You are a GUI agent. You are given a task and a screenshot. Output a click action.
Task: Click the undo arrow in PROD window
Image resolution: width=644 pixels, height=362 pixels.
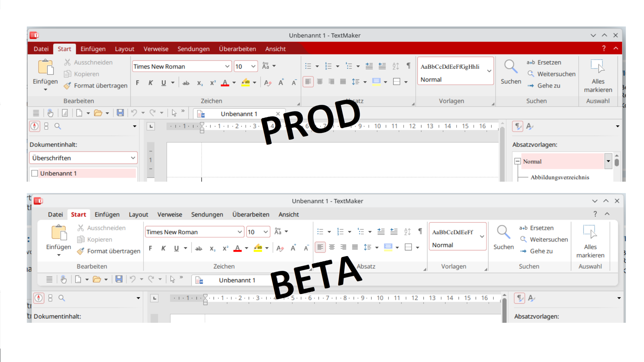click(134, 113)
